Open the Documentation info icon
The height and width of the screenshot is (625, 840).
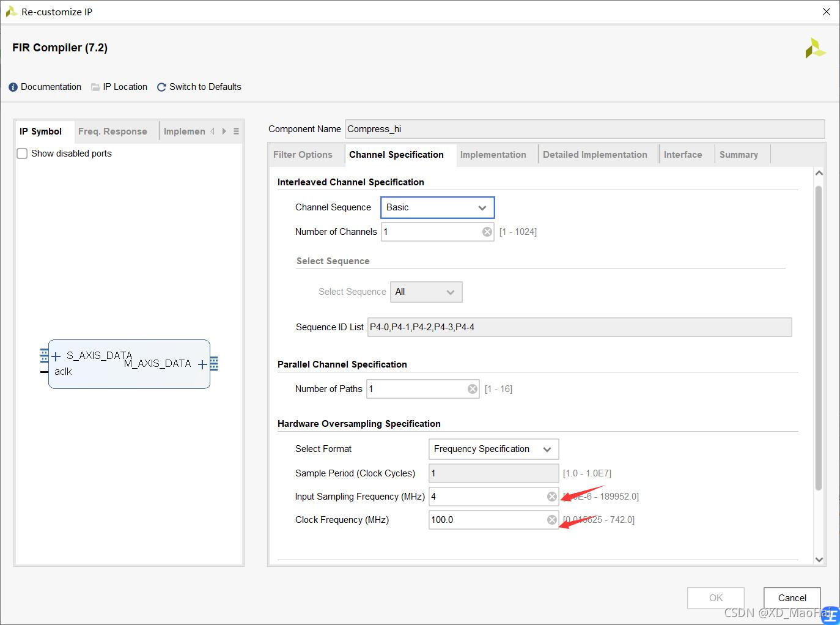(x=13, y=87)
